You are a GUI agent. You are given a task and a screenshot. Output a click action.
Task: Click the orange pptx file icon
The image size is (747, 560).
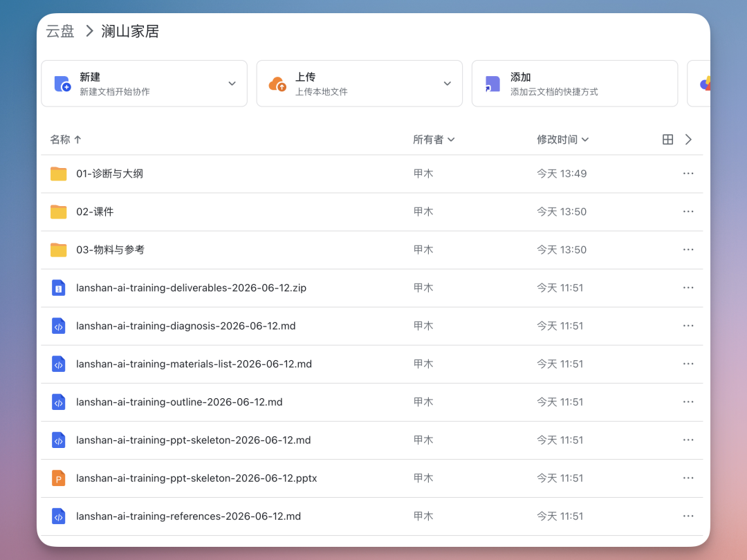point(59,478)
